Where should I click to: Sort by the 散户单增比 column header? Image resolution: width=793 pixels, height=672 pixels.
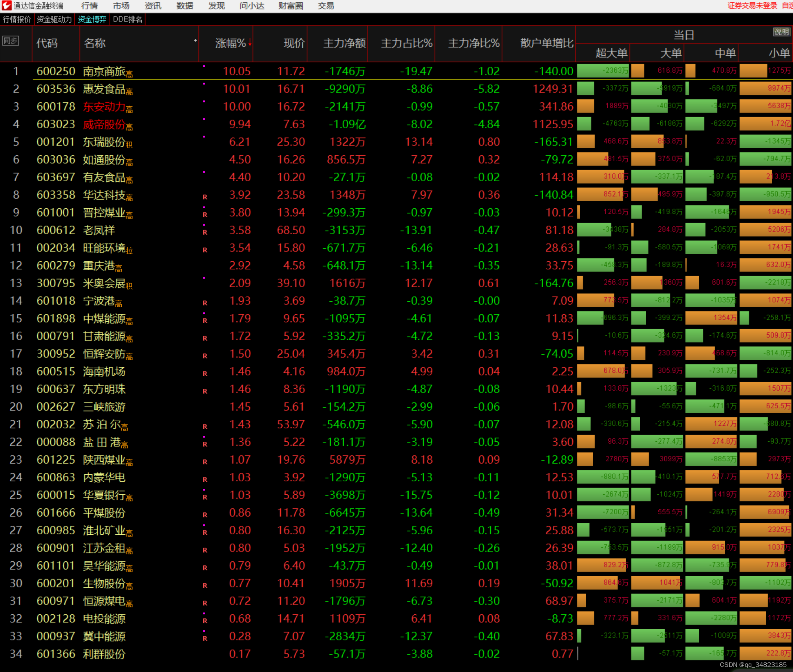546,43
